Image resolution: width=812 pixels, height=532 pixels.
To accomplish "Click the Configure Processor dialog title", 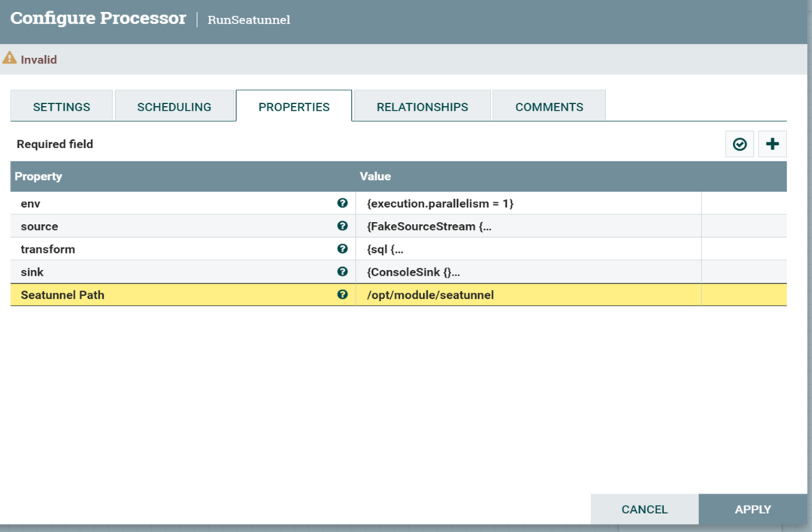I will pyautogui.click(x=98, y=18).
